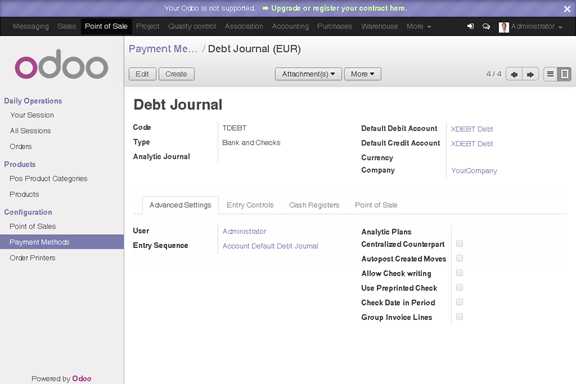Open Point of Sales configuration item
Image resolution: width=576 pixels, height=384 pixels.
point(33,226)
